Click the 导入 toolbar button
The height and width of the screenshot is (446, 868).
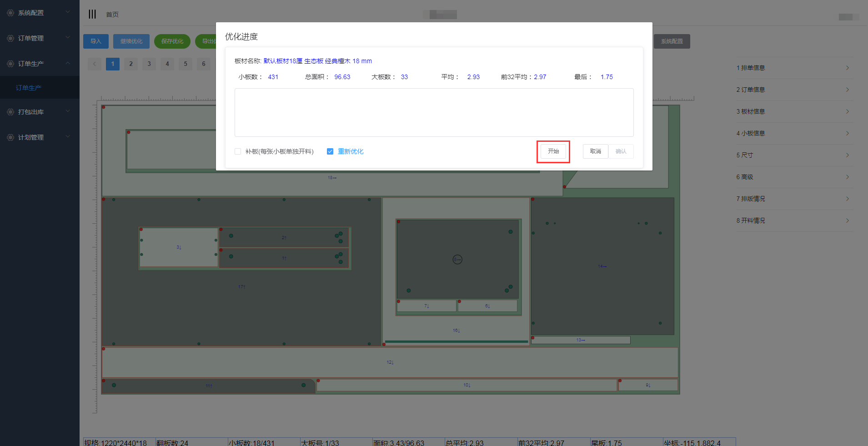[x=95, y=41]
